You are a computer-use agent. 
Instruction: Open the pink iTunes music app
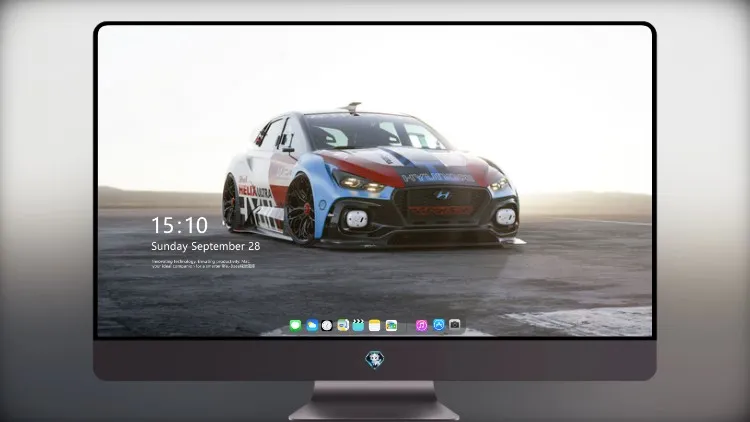click(421, 325)
